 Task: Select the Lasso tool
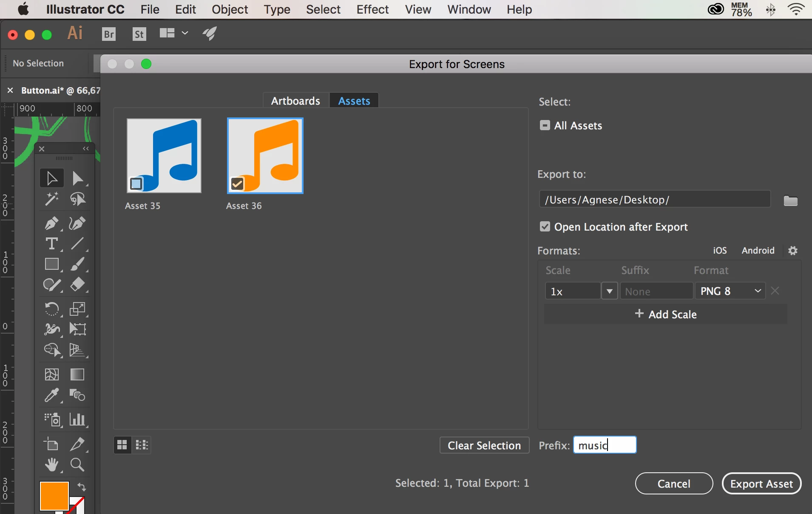[x=78, y=199]
